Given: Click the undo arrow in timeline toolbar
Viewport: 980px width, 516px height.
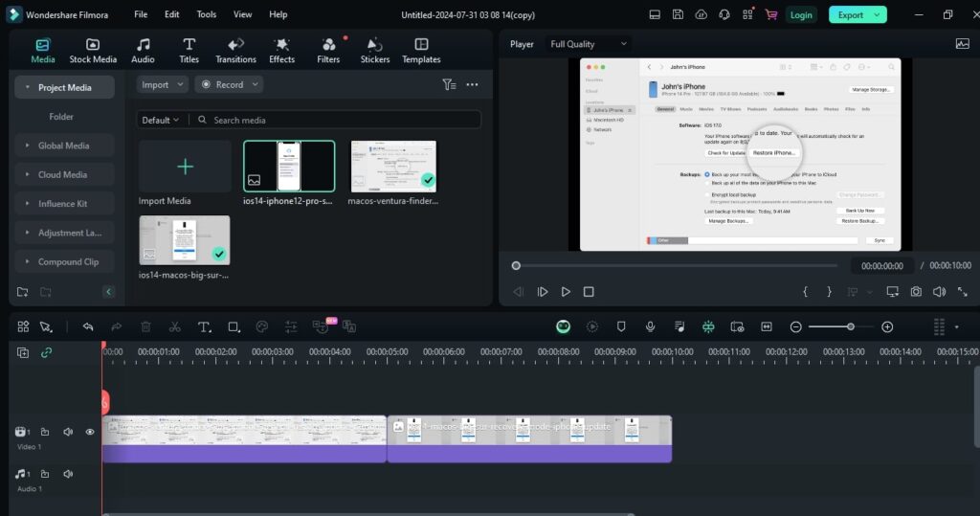Looking at the screenshot, I should click(x=88, y=326).
